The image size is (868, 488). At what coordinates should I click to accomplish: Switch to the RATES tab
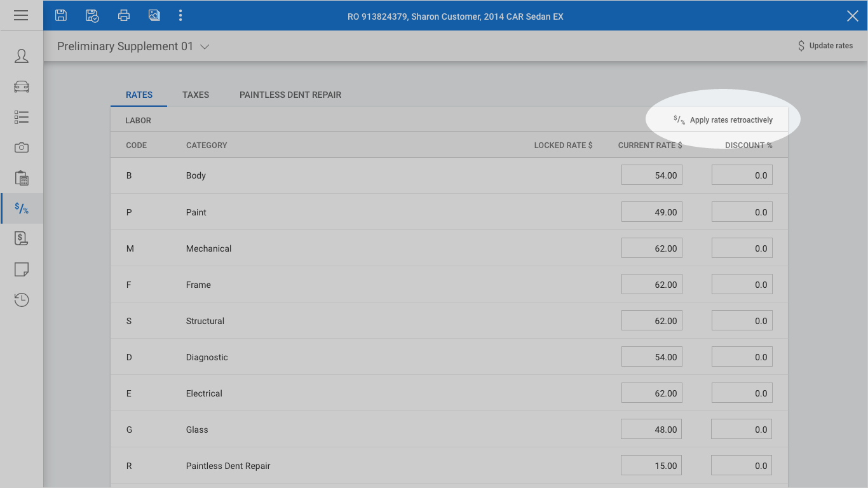coord(139,95)
